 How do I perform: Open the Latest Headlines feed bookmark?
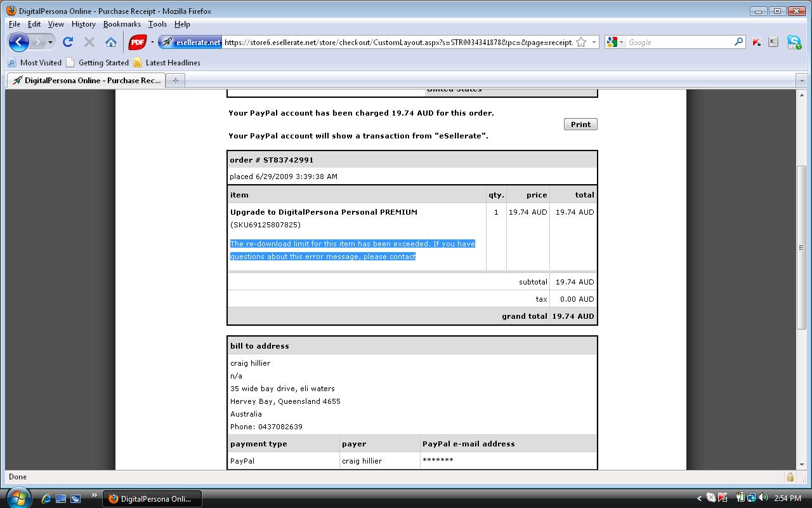click(x=167, y=63)
